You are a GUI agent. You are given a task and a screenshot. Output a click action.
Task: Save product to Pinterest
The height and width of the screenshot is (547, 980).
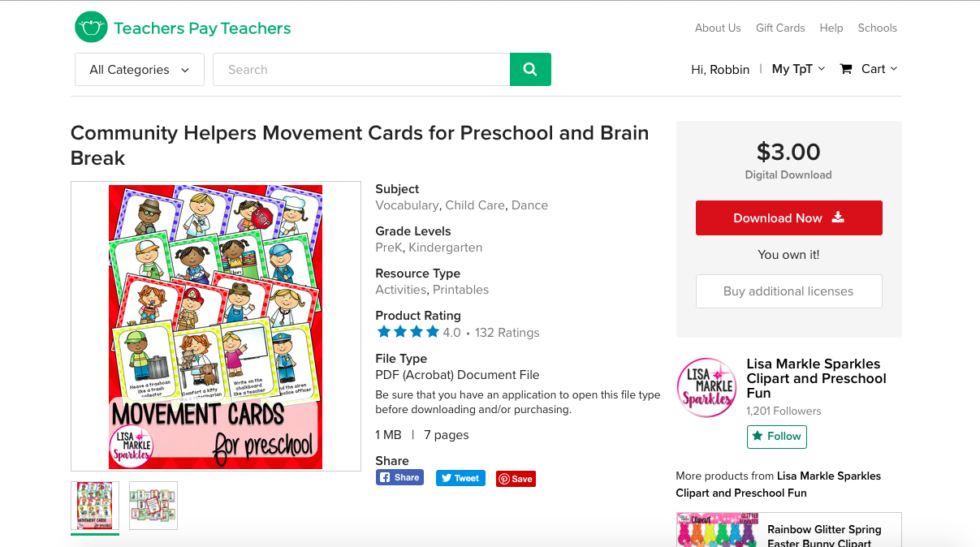516,479
